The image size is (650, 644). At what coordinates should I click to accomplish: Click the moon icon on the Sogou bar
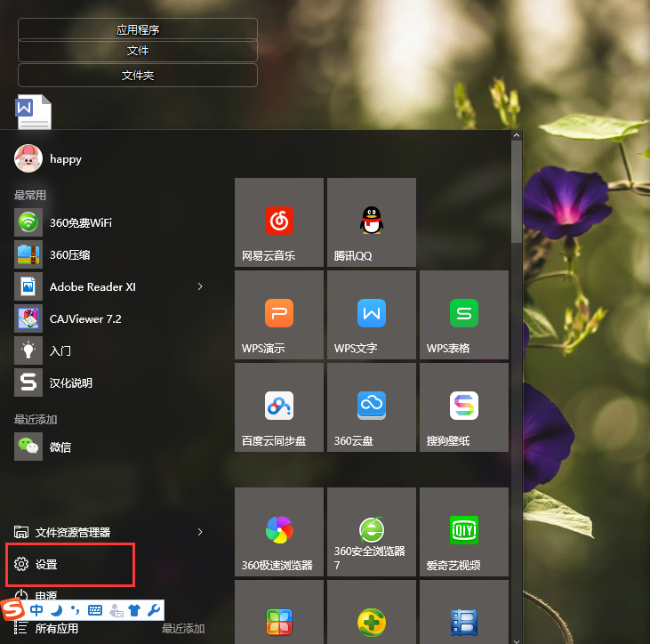point(56,610)
